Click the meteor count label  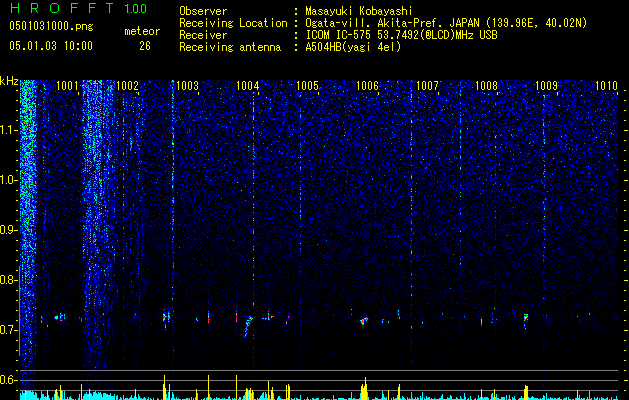(x=142, y=31)
